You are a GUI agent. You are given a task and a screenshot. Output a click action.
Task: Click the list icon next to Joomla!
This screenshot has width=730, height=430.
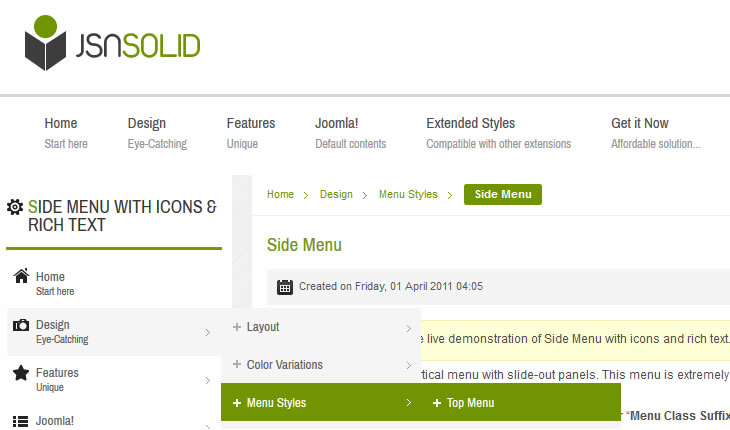click(20, 421)
